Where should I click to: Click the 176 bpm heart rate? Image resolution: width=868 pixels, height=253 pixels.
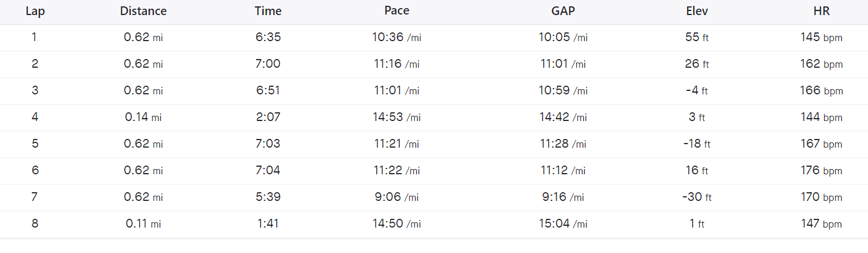[821, 171]
